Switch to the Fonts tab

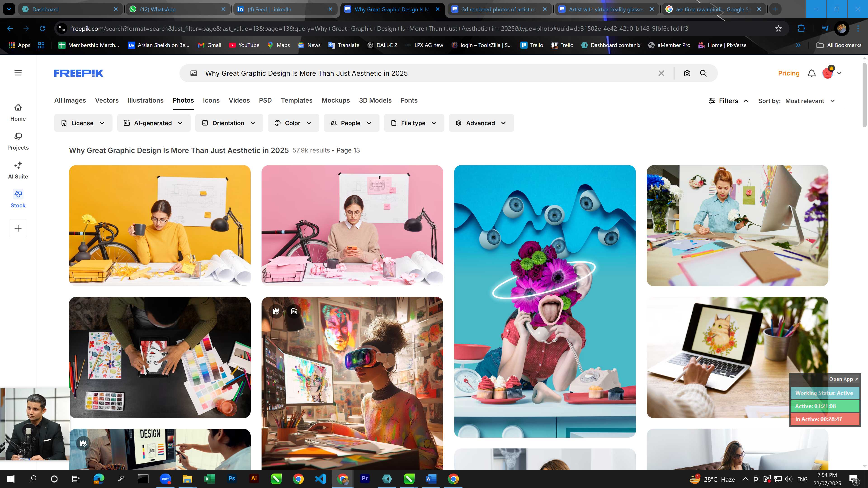[409, 100]
